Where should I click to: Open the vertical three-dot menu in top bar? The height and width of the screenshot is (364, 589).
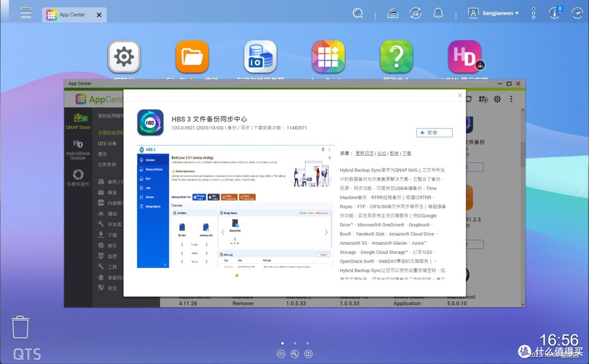(x=533, y=13)
